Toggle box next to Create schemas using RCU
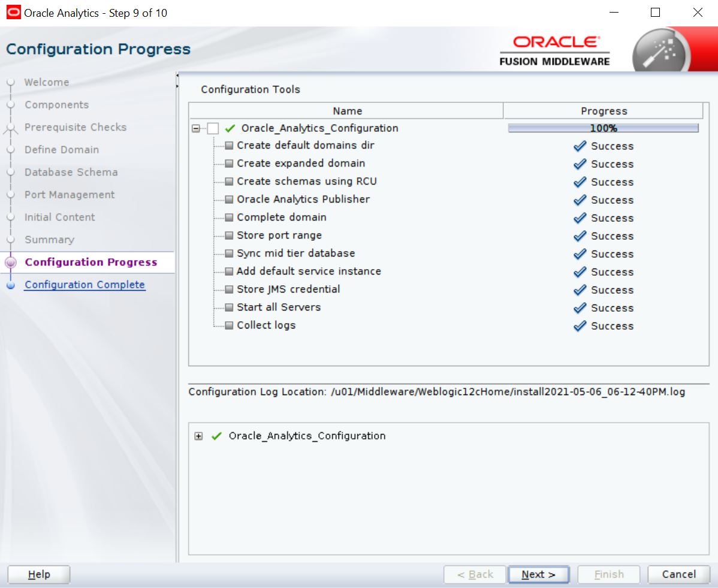718x588 pixels. tap(229, 182)
